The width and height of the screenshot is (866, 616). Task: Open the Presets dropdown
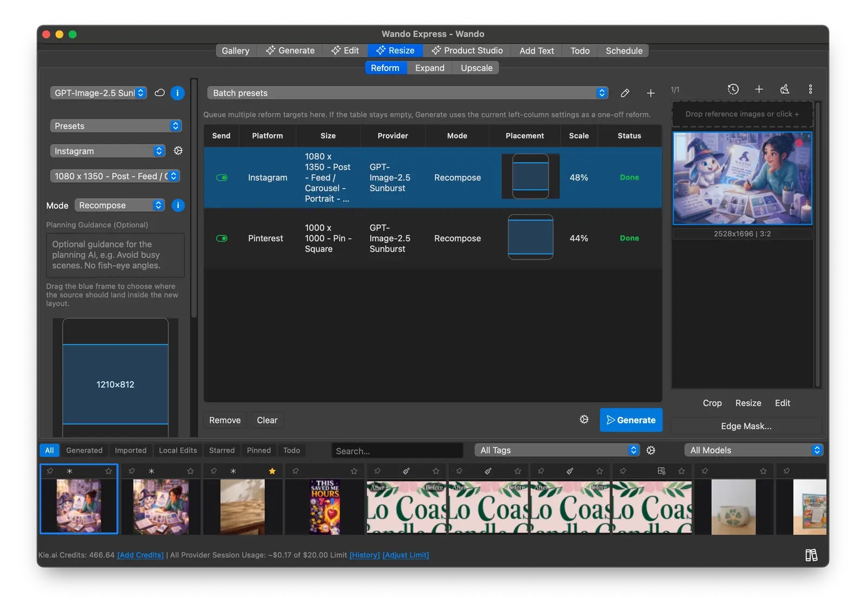click(x=116, y=126)
